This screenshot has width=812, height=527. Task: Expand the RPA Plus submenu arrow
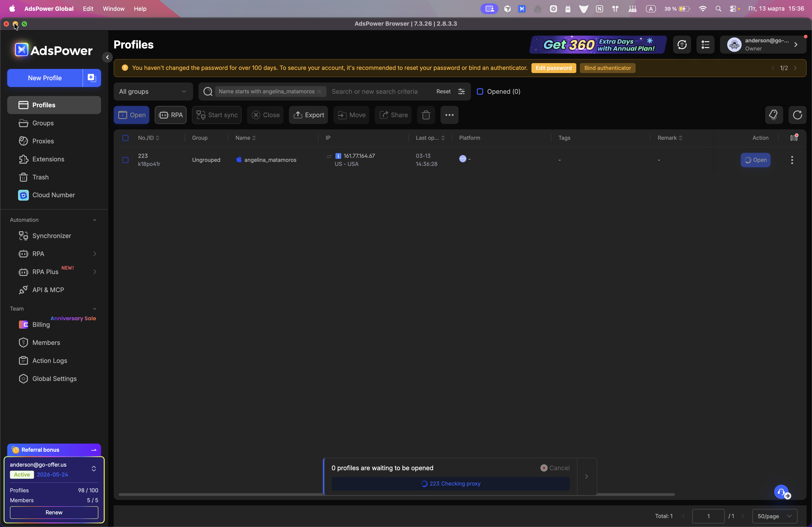[x=95, y=272]
